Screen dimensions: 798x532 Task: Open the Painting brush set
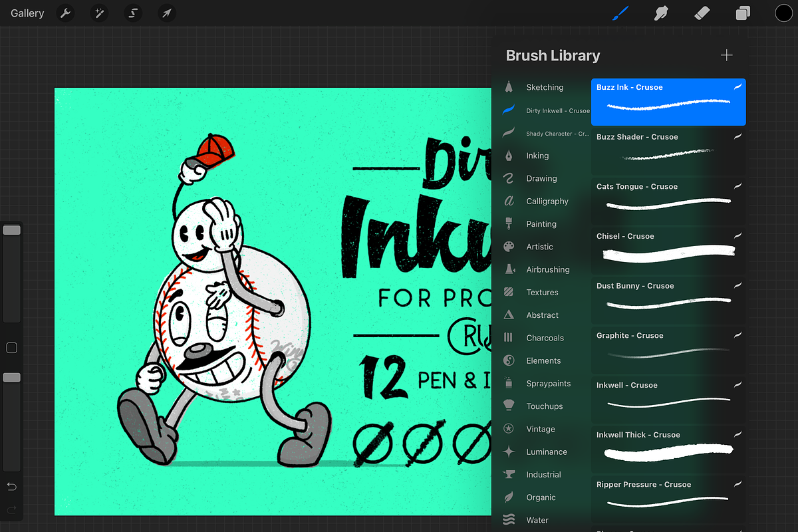click(541, 224)
